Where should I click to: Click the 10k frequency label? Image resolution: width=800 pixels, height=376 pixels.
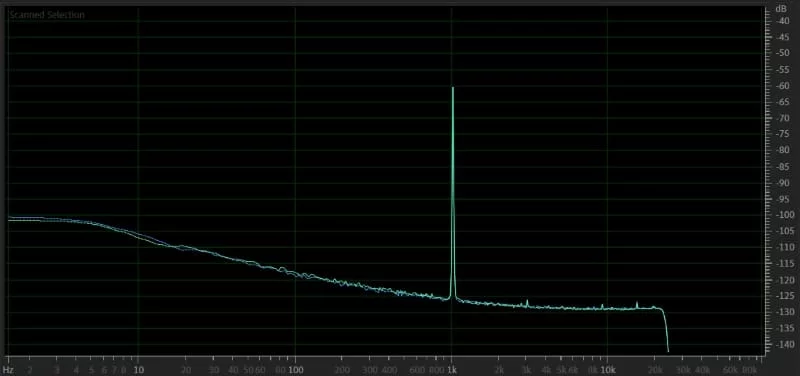[607, 369]
